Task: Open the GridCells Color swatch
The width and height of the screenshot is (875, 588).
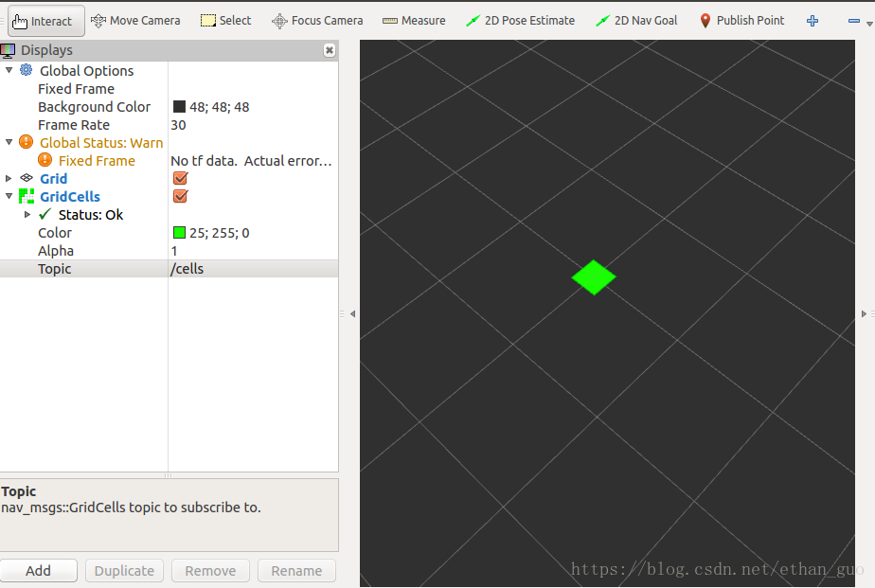Action: click(x=179, y=233)
